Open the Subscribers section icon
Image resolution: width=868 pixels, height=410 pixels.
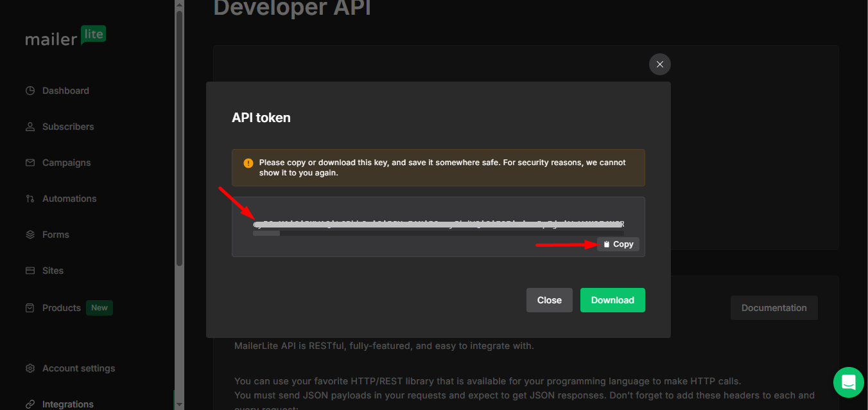(x=30, y=126)
